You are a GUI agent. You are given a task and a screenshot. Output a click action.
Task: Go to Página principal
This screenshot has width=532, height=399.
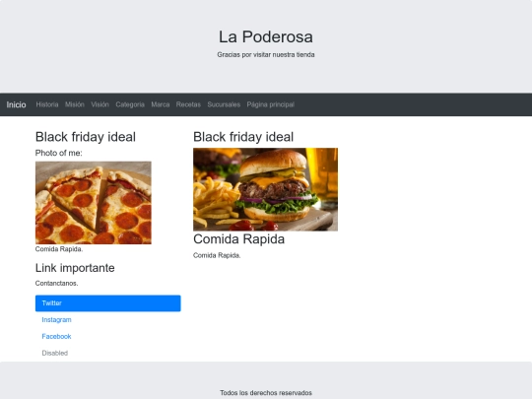coord(270,104)
